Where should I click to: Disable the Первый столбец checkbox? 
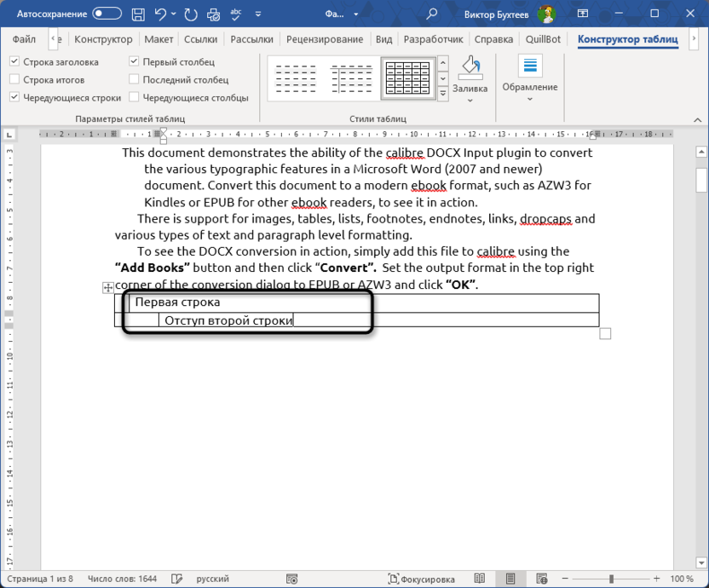point(133,61)
